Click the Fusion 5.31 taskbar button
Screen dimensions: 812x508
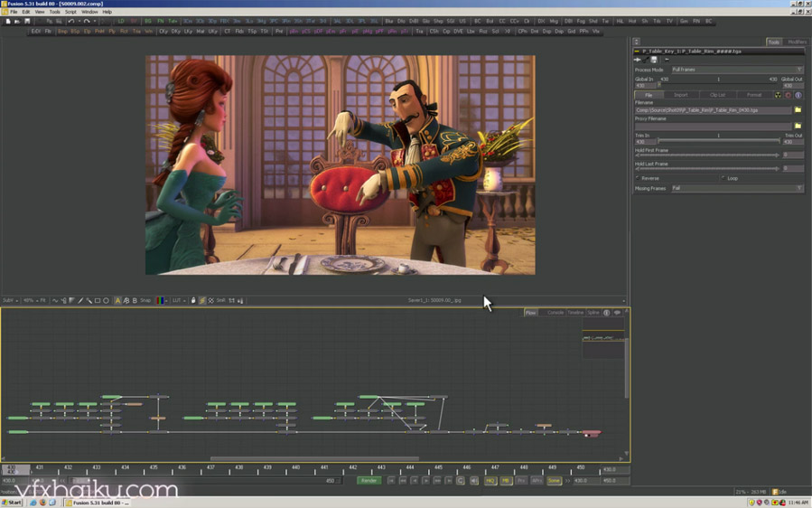98,503
